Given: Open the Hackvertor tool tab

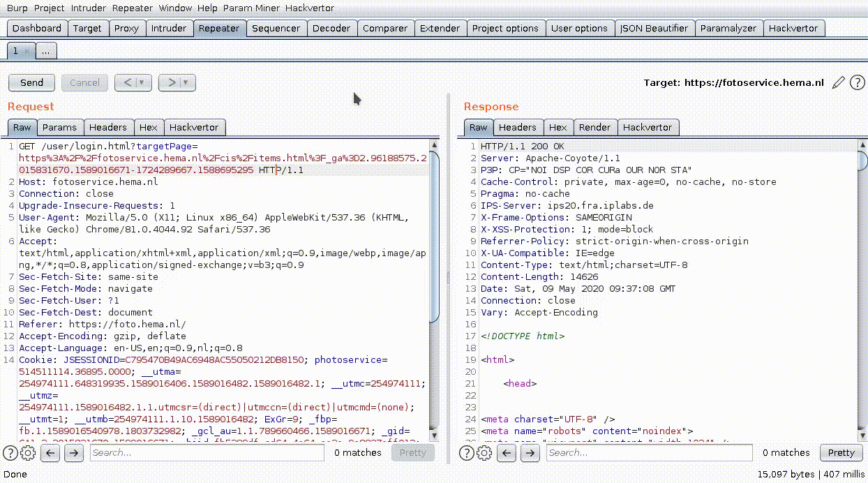Looking at the screenshot, I should pyautogui.click(x=793, y=28).
